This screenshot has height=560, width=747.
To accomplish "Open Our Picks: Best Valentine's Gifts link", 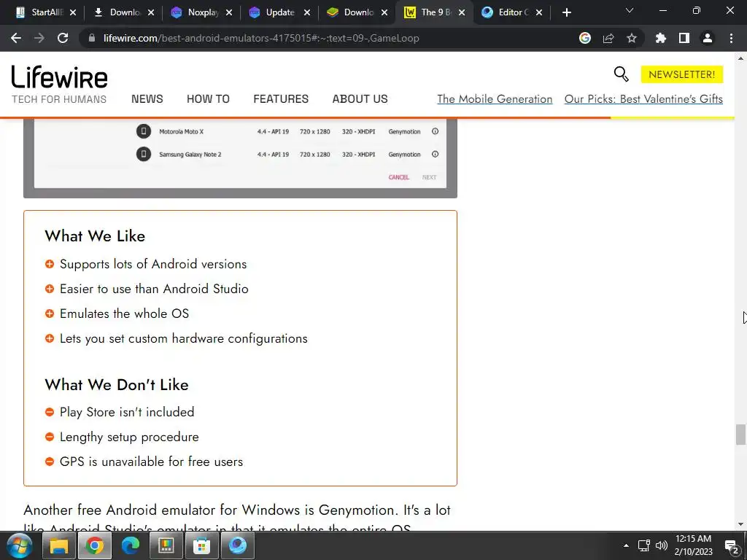I will click(643, 99).
